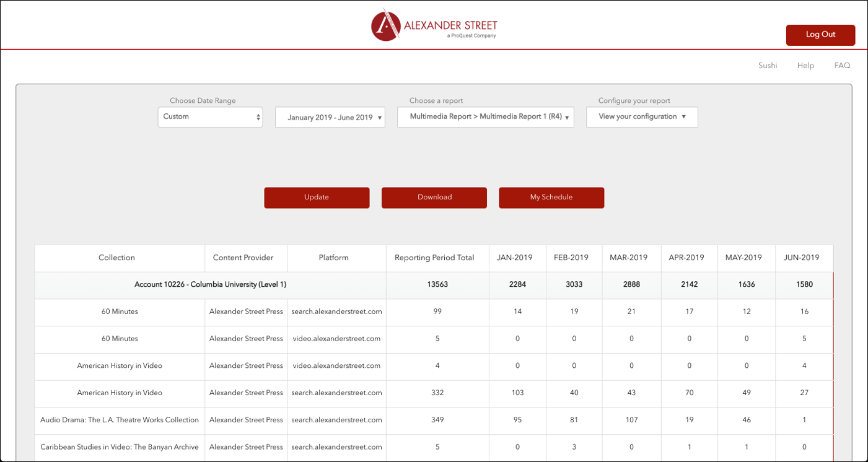The image size is (868, 462).
Task: Click the value 107 in MAR-2019 column
Action: tap(631, 420)
